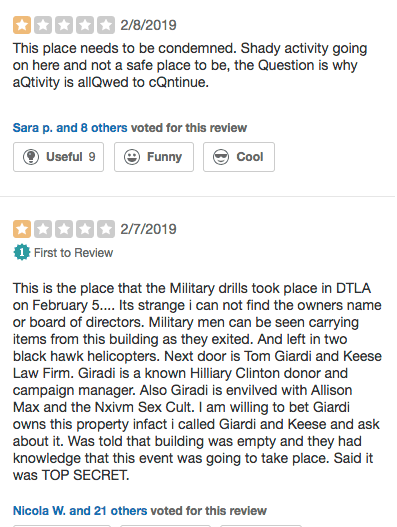Click the orange star on the 2/8/2019 review
The height and width of the screenshot is (527, 397).
coord(22,25)
